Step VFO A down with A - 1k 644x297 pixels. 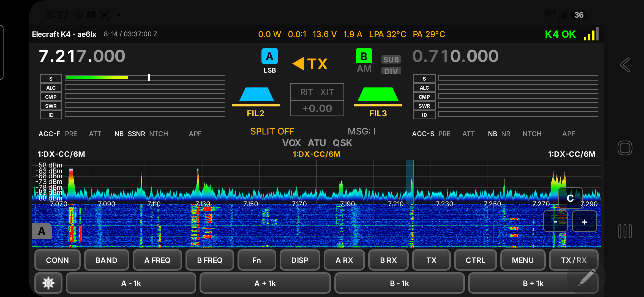point(131,283)
